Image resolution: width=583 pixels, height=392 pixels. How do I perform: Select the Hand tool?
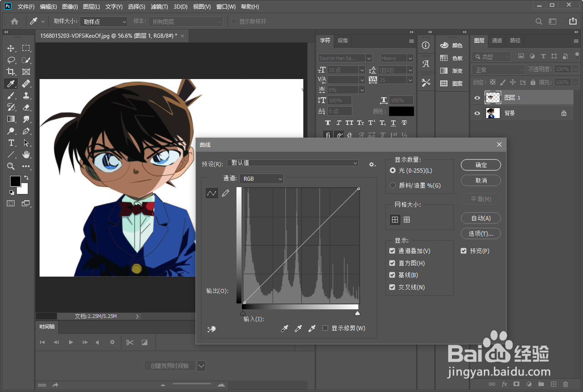click(x=26, y=154)
